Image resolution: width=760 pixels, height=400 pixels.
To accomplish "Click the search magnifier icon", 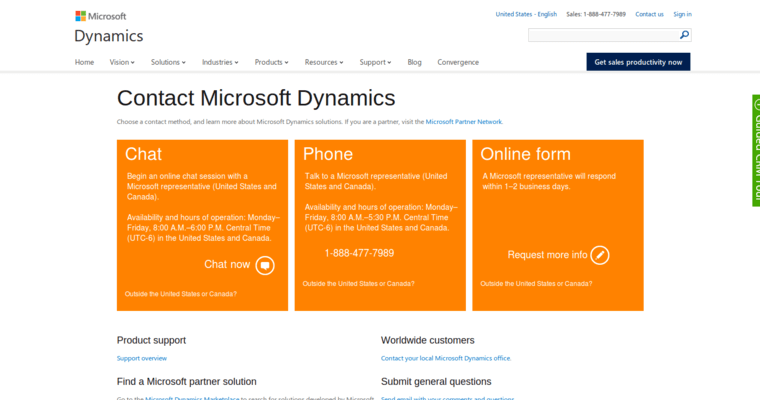I will click(x=684, y=35).
